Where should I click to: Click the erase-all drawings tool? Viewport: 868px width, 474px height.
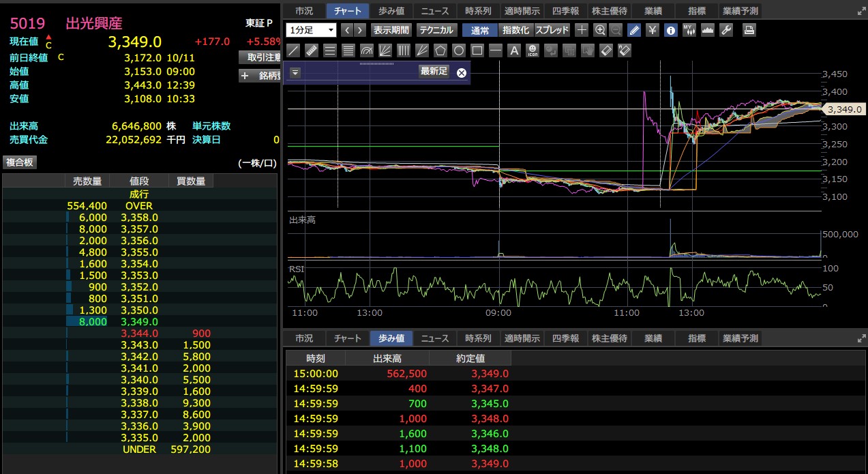coord(625,50)
